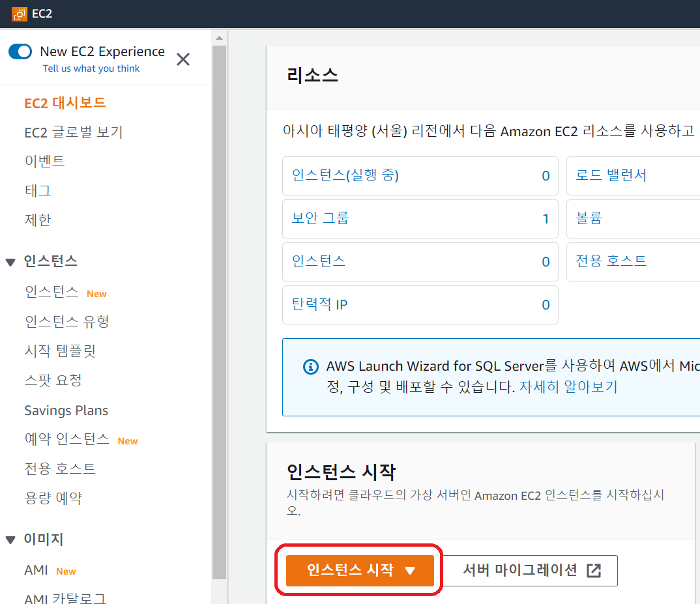Open the 보안 그룹 resource link

click(x=320, y=218)
